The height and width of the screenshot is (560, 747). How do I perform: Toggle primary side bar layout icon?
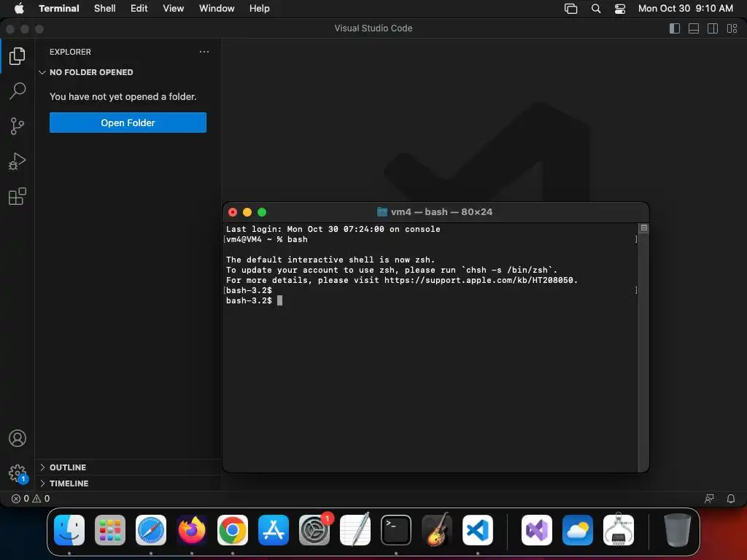click(675, 28)
